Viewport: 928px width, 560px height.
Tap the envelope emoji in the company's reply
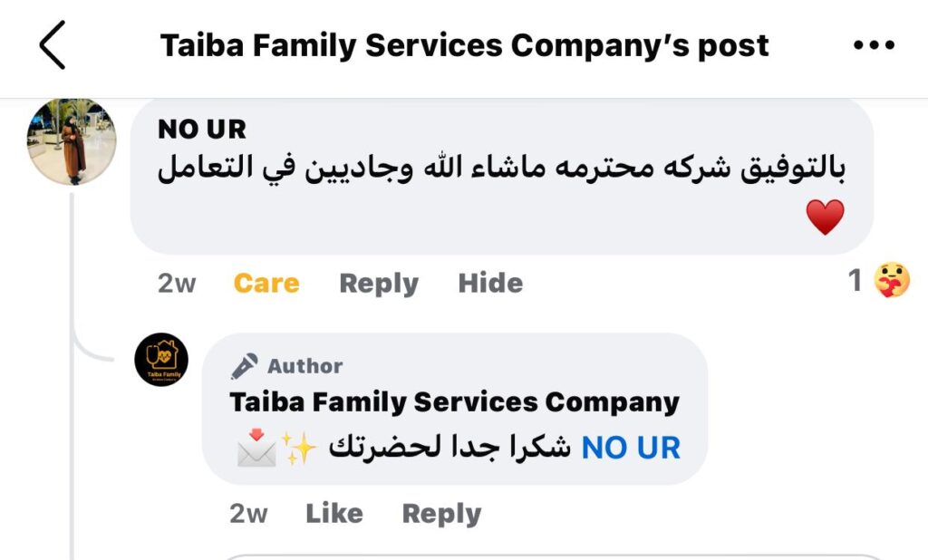pyautogui.click(x=256, y=446)
